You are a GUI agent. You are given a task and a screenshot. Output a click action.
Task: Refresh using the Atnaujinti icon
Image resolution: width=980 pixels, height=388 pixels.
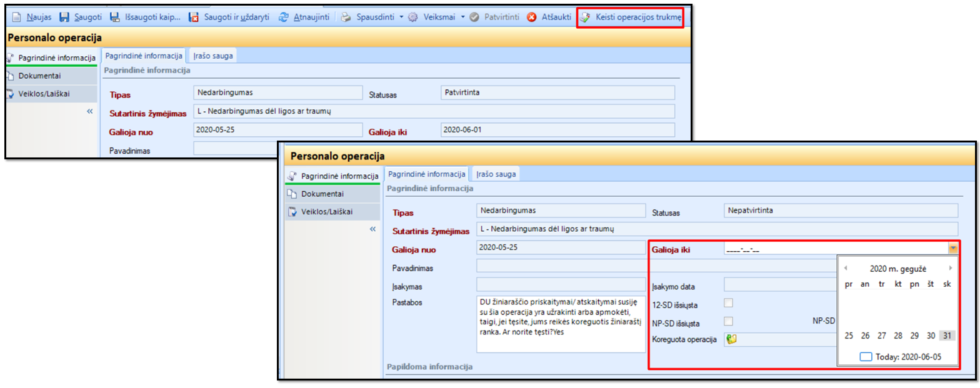tap(284, 17)
